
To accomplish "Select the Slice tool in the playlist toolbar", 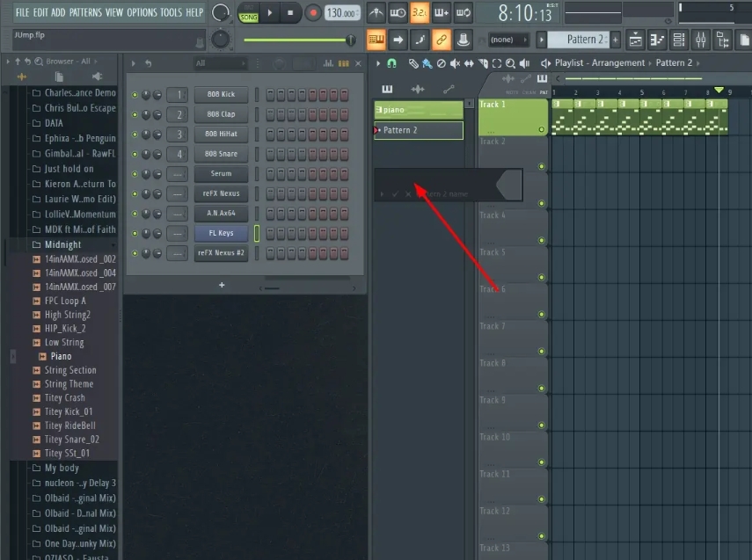I will pyautogui.click(x=483, y=62).
